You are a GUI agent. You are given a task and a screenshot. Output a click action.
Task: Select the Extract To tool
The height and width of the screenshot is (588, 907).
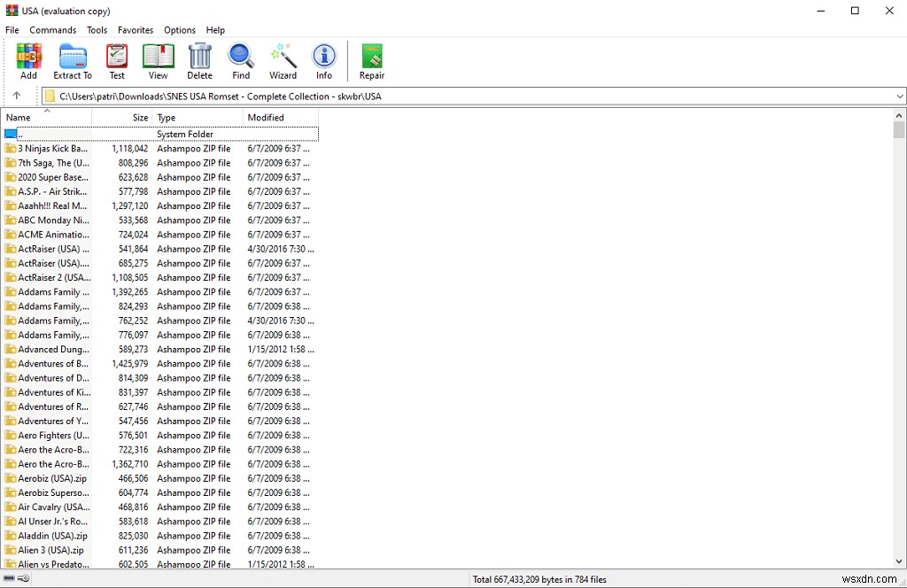click(x=72, y=60)
